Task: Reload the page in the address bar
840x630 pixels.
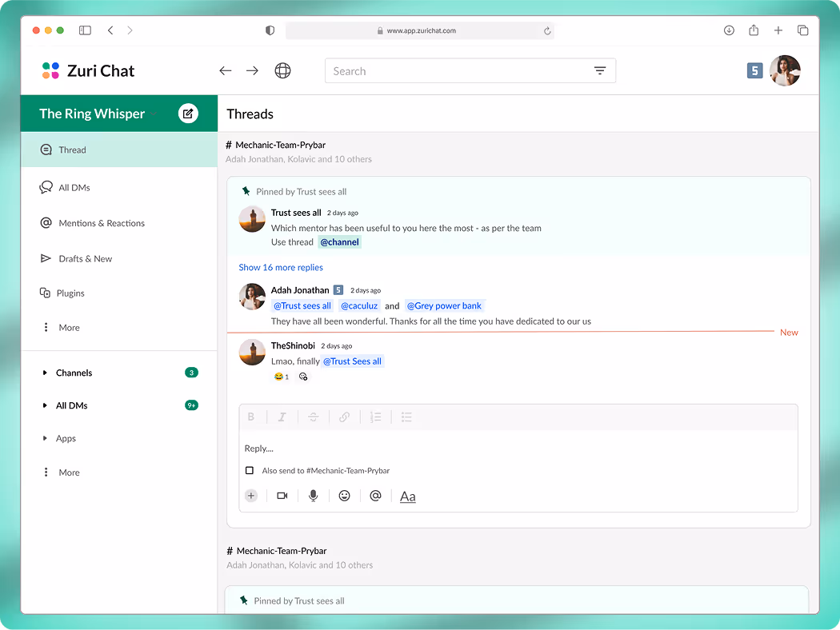Action: (547, 31)
